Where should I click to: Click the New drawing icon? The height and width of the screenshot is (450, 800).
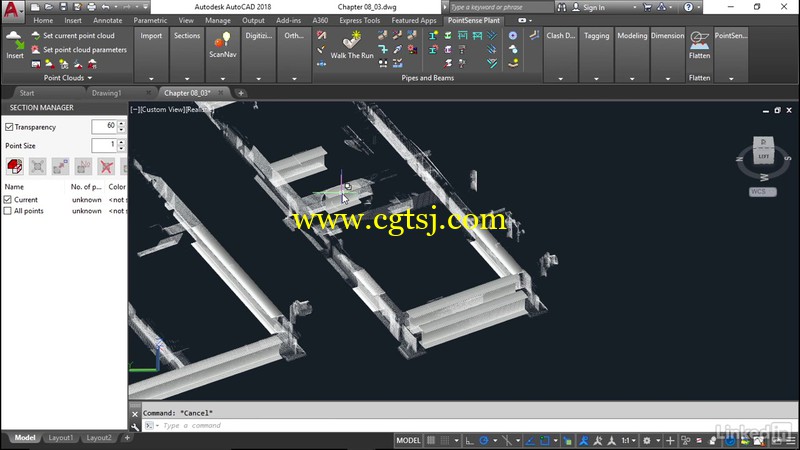pyautogui.click(x=35, y=7)
